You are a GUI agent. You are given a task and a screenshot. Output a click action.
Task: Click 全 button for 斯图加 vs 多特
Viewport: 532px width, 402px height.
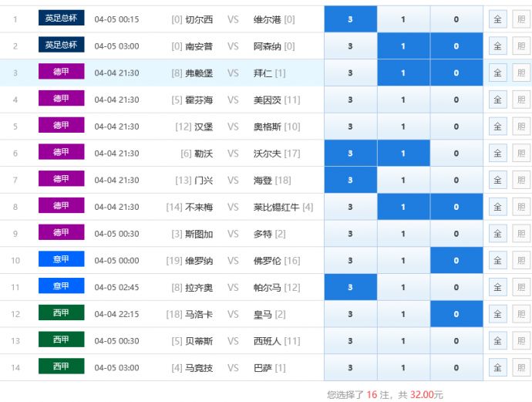497,234
